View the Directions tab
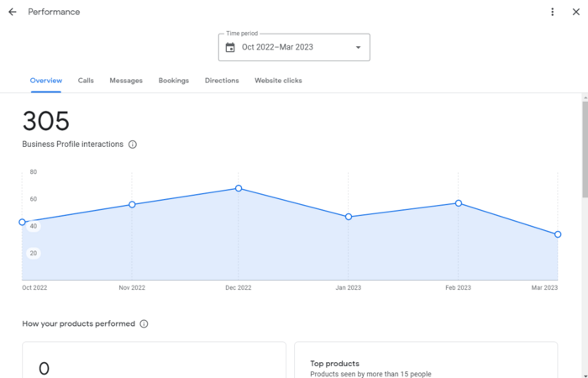This screenshot has width=588, height=378. click(x=222, y=81)
